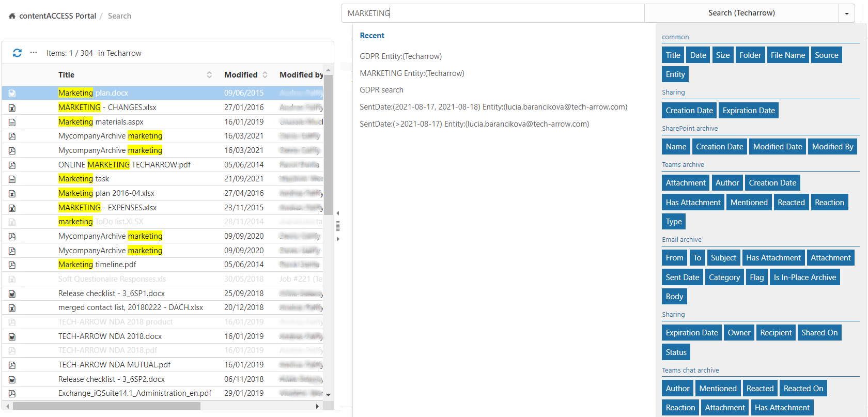The width and height of the screenshot is (868, 417).
Task: Add Sharing Status filter
Action: [676, 352]
